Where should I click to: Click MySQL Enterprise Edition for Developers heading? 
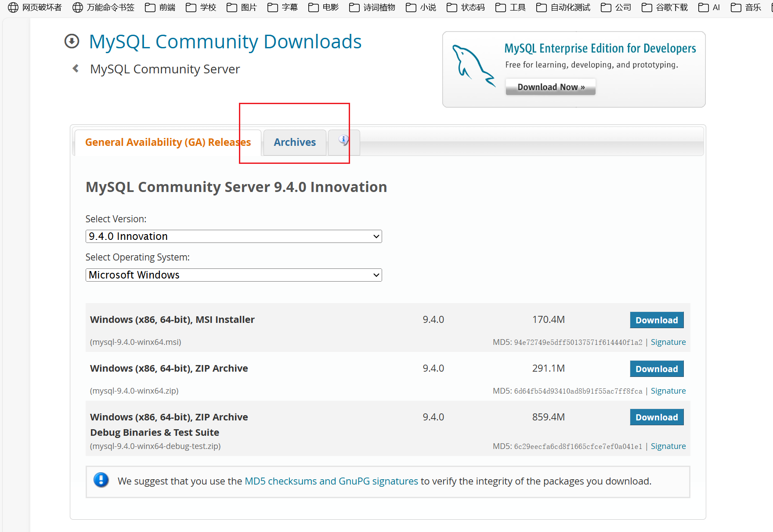[600, 48]
